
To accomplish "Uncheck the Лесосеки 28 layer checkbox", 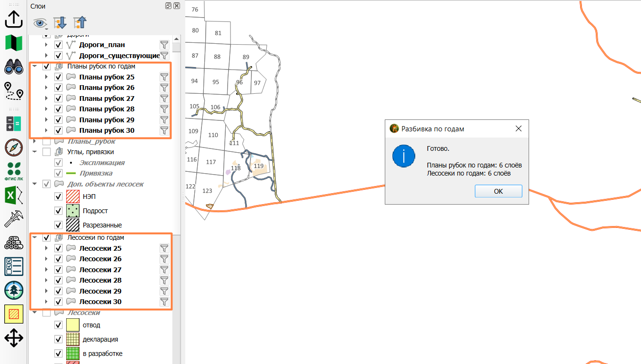I will click(x=59, y=280).
